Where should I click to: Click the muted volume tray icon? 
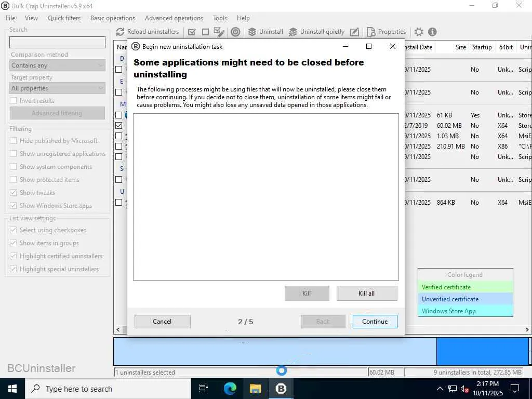[464, 389]
